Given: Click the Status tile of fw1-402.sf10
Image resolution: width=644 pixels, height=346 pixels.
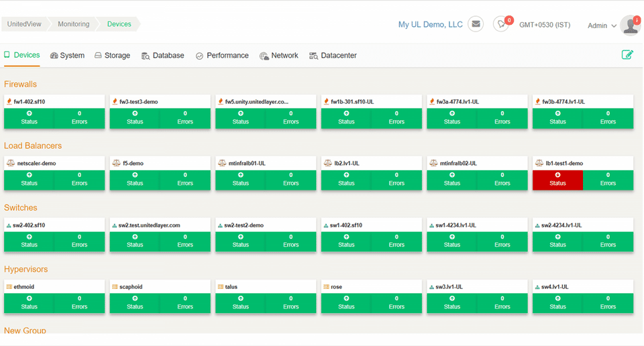Looking at the screenshot, I should coord(29,118).
